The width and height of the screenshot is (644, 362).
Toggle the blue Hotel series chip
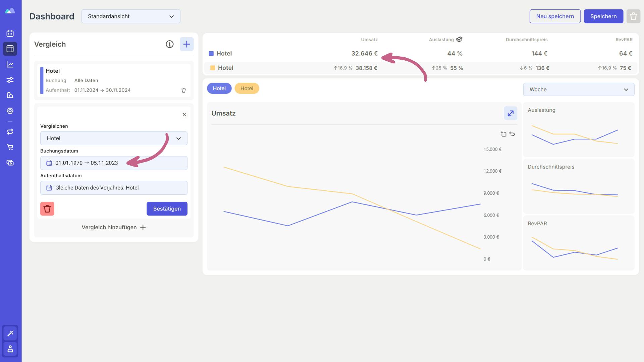(x=219, y=88)
